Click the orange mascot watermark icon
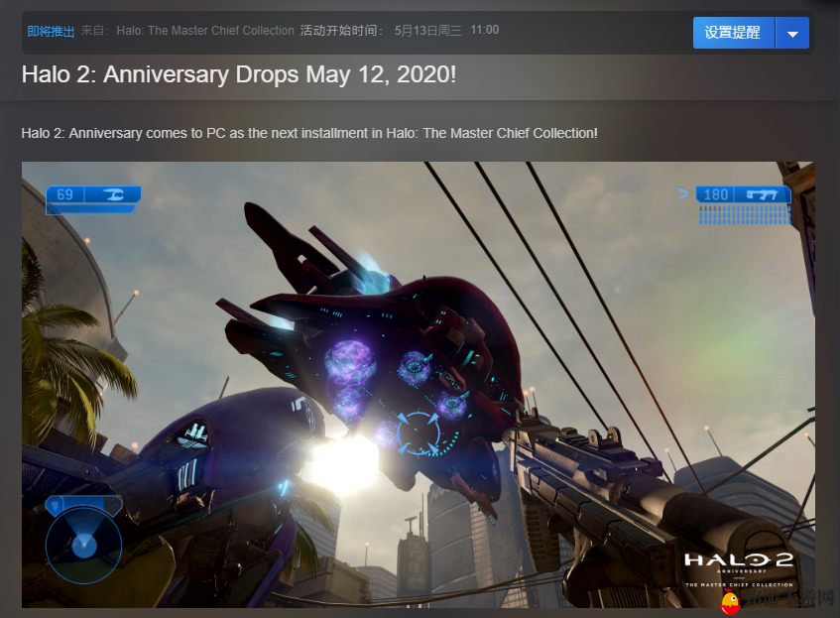Image resolution: width=840 pixels, height=618 pixels. click(732, 602)
